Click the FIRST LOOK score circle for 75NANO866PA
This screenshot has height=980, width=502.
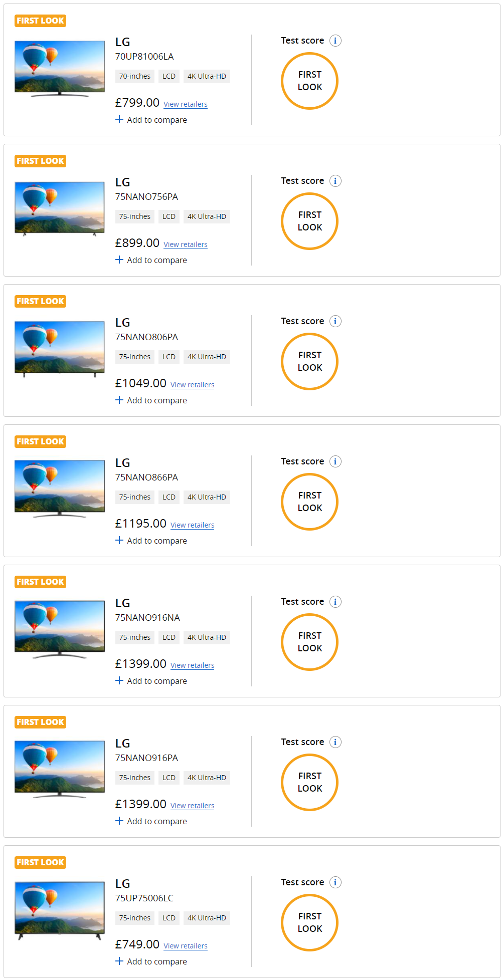point(309,502)
